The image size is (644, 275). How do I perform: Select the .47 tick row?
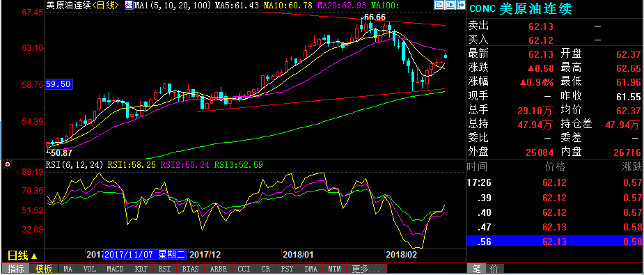[x=555, y=226]
